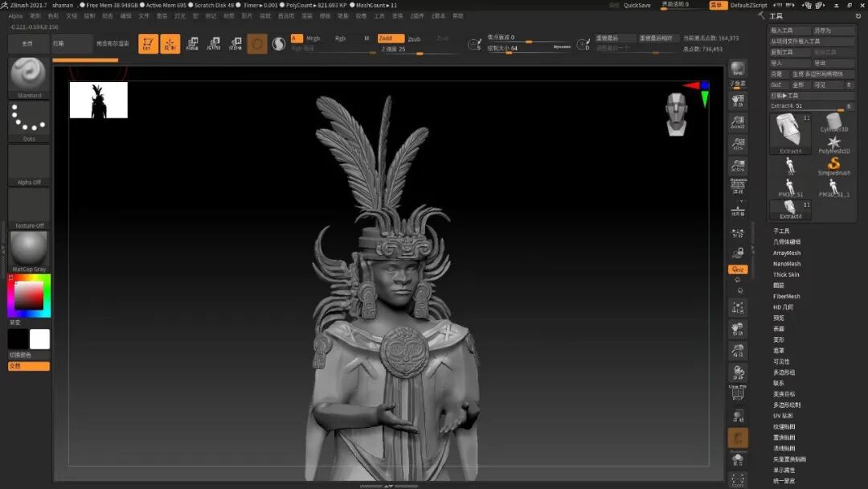Open the Alpha menu
The image size is (868, 489).
point(15,15)
